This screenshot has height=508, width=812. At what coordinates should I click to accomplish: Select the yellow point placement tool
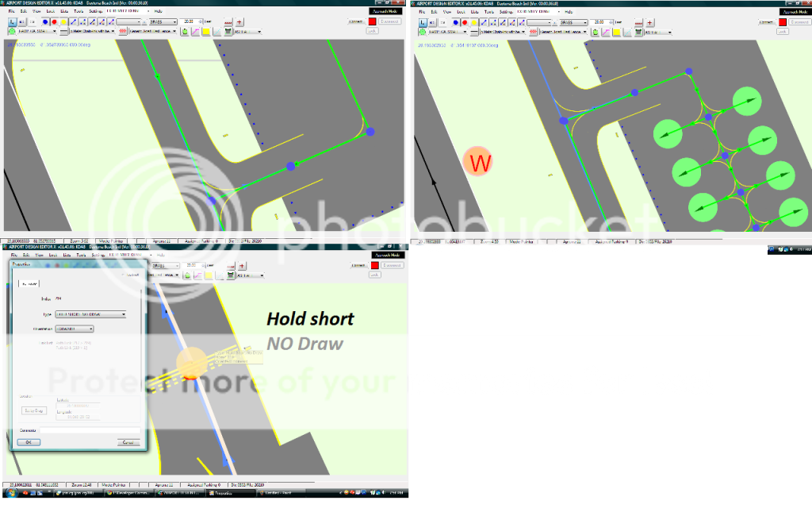point(63,22)
